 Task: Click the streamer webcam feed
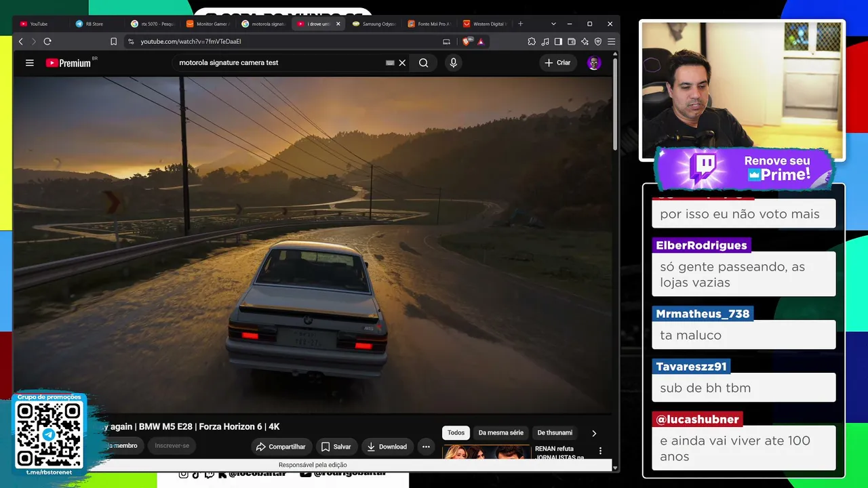pos(743,91)
